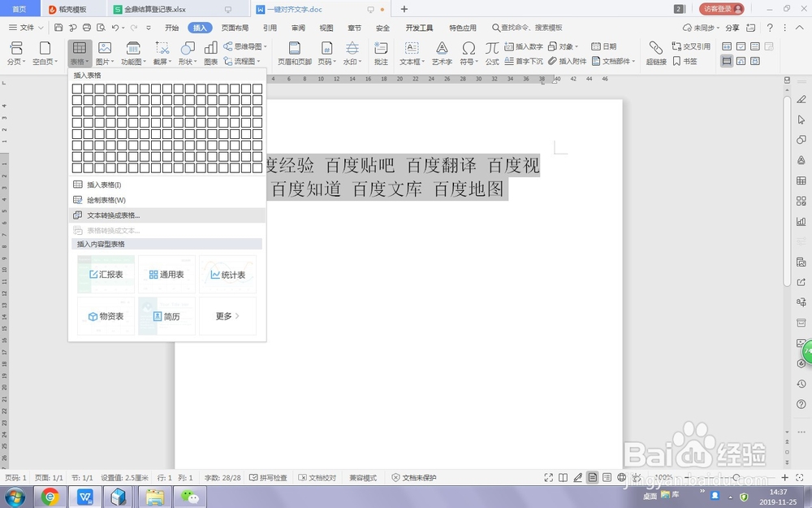Switch to 金鼎结算登记表.xlsx document tab
The height and width of the screenshot is (508, 812).
(179, 9)
